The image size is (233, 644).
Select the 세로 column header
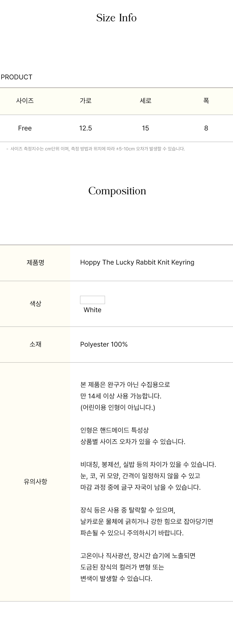pyautogui.click(x=145, y=101)
